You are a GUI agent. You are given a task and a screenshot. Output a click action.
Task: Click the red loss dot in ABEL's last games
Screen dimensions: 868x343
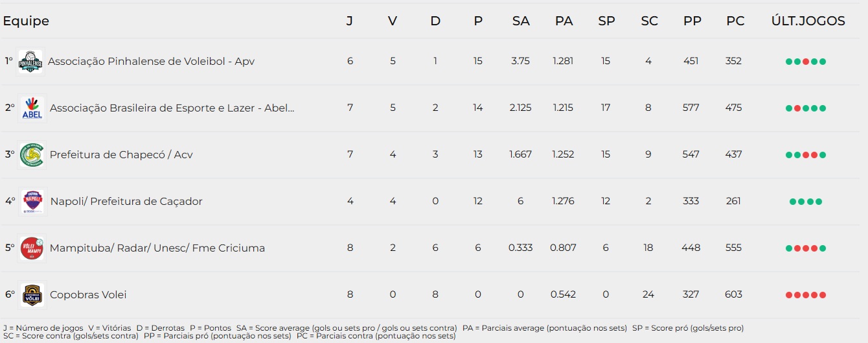(797, 108)
